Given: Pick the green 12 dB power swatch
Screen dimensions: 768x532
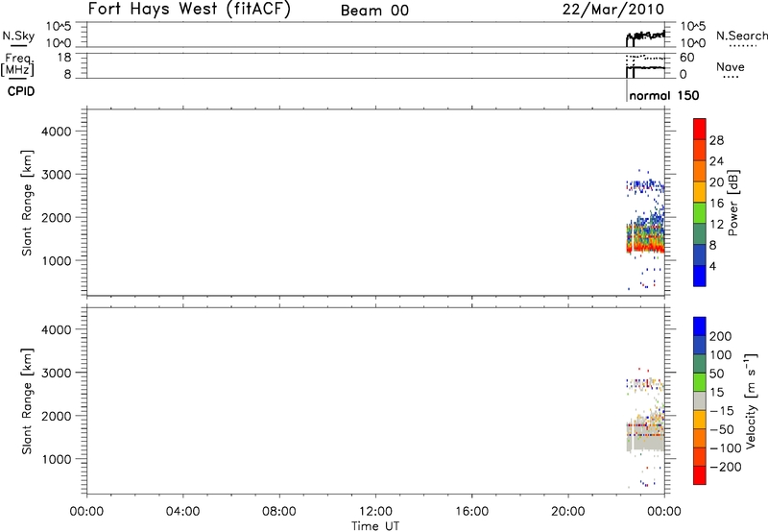Looking at the screenshot, I should click(700, 212).
